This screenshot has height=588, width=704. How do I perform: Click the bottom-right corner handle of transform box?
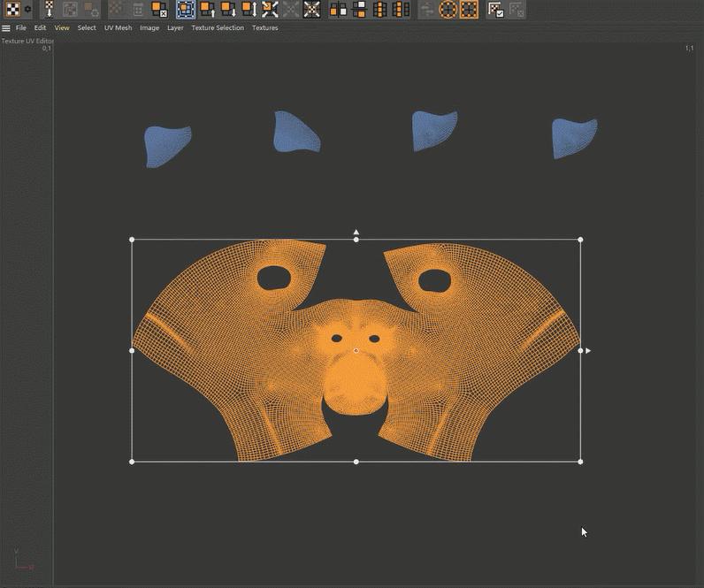(580, 462)
